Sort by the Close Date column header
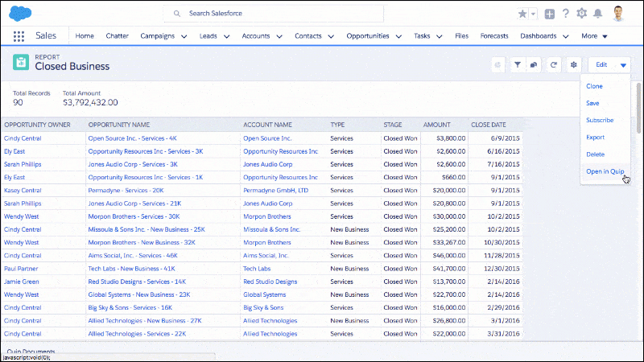Viewport: 644px width, 362px height. [x=489, y=125]
